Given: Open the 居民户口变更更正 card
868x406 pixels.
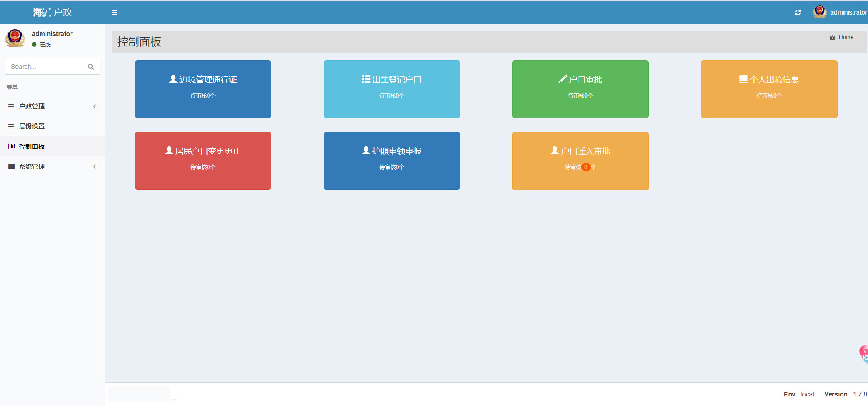Looking at the screenshot, I should tap(203, 160).
